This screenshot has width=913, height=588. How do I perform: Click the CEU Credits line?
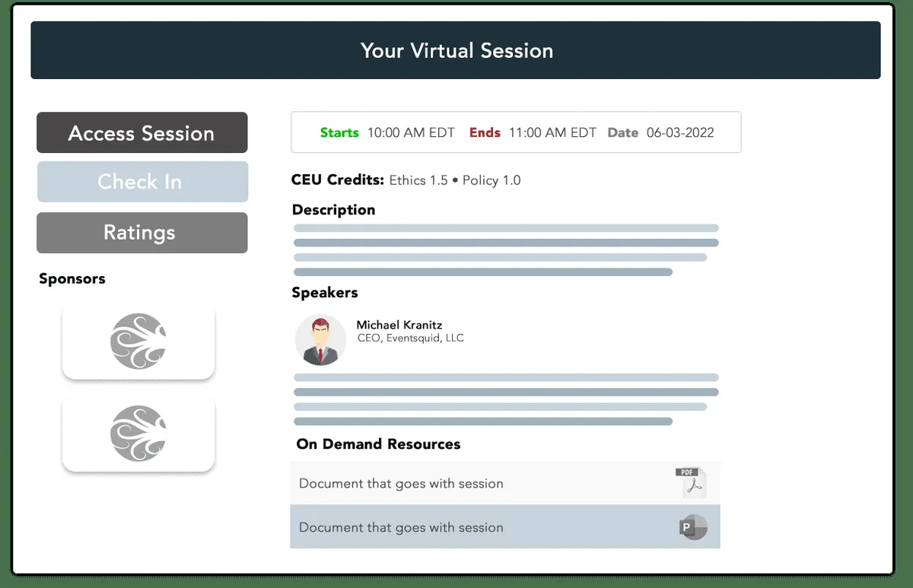406,180
